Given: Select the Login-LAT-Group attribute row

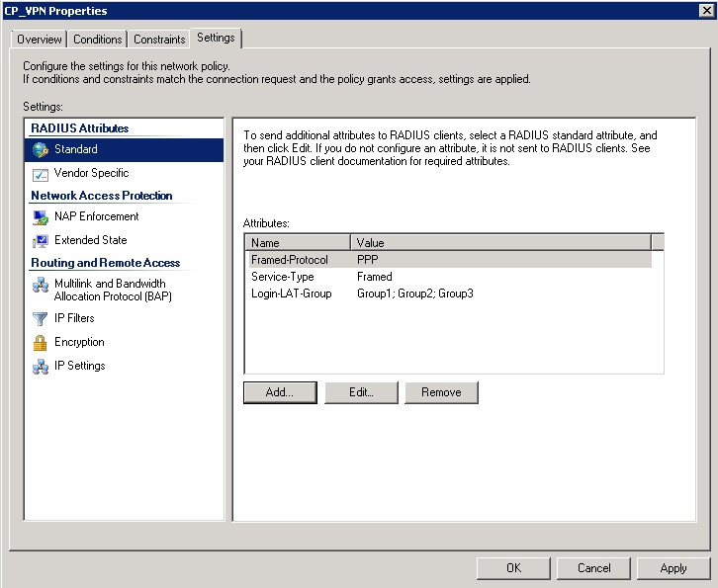Looking at the screenshot, I should coord(451,294).
